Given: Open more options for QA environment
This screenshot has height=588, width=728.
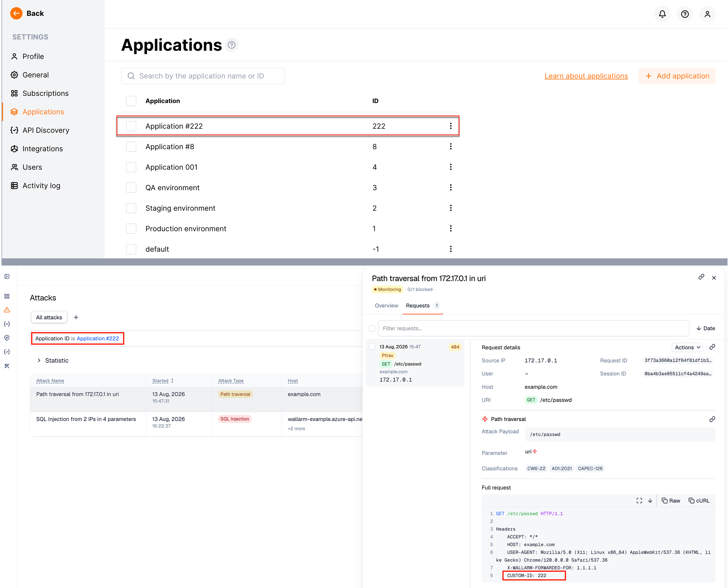Looking at the screenshot, I should (x=451, y=188).
